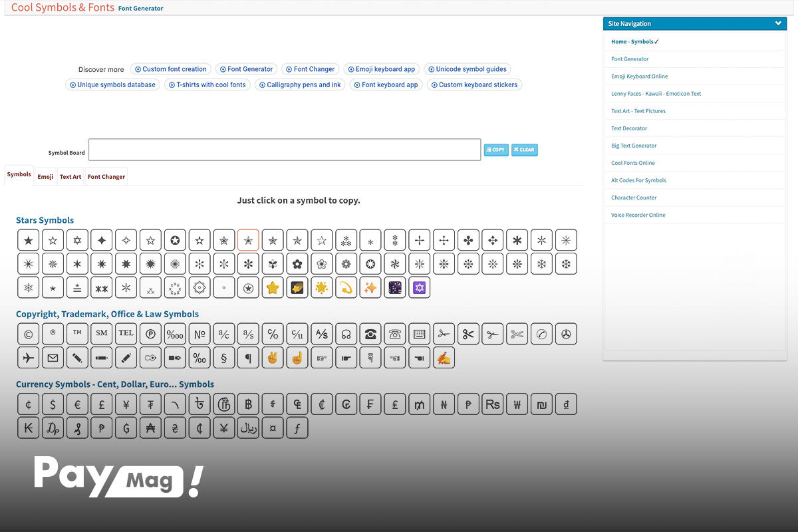
Task: Copy the euro € currency symbol
Action: [x=77, y=404]
